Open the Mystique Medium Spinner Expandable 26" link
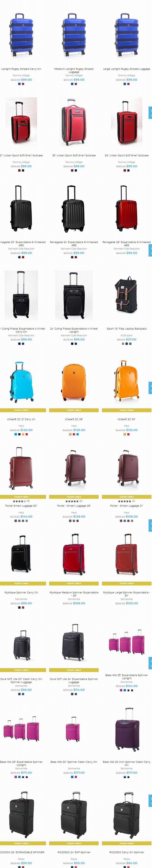This screenshot has height=868, width=152. pyautogui.click(x=74, y=594)
